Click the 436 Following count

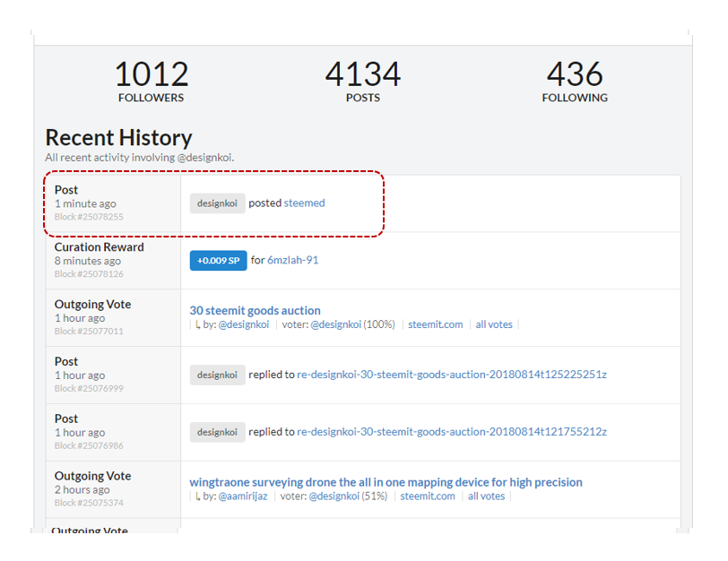click(x=575, y=73)
